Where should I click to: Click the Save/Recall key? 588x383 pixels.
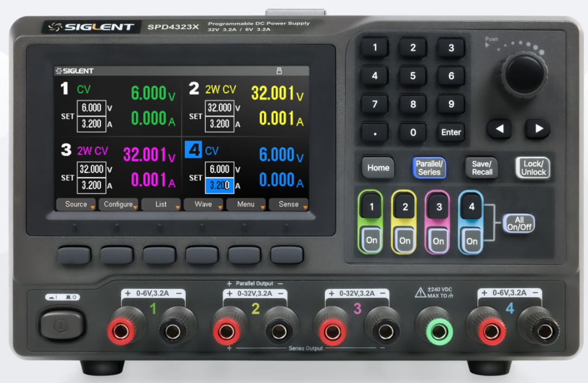[x=482, y=168]
